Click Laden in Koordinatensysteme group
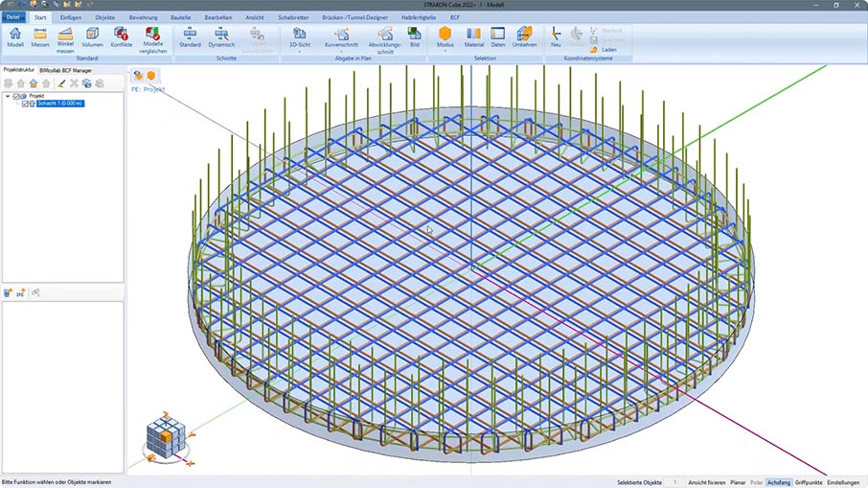Image resolution: width=868 pixels, height=488 pixels. coord(604,50)
